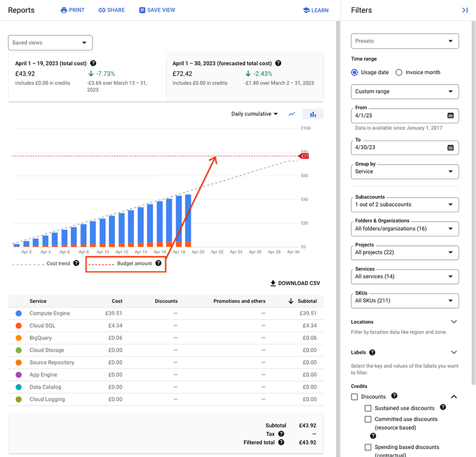Open the LEARN link
The height and width of the screenshot is (457, 476).
(x=315, y=10)
